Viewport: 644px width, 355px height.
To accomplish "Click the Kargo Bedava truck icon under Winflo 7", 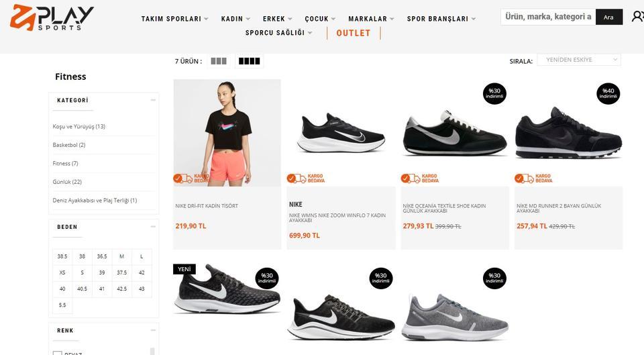I will point(297,179).
